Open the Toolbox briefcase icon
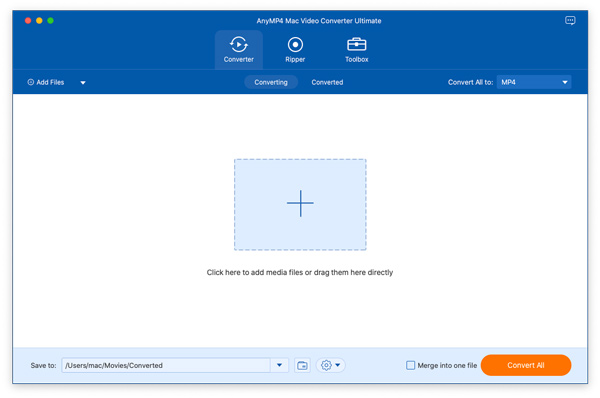The width and height of the screenshot is (600, 398). [x=357, y=44]
